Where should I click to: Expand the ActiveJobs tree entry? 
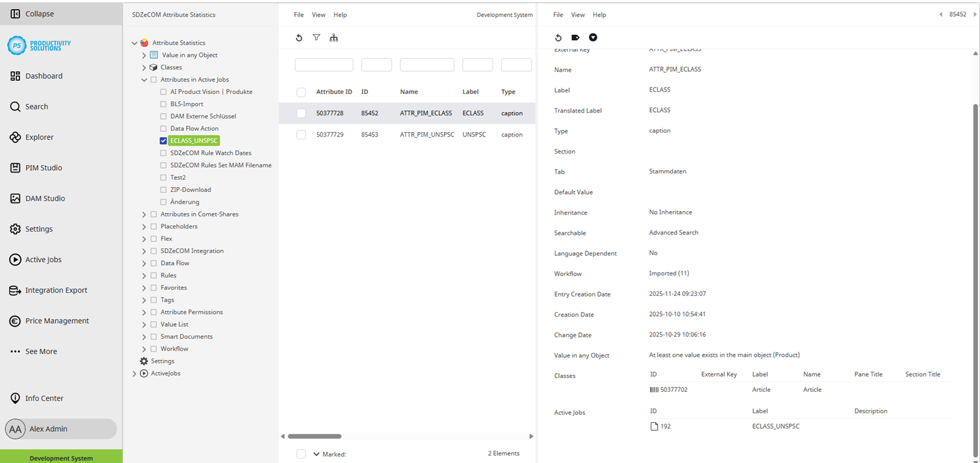[134, 373]
